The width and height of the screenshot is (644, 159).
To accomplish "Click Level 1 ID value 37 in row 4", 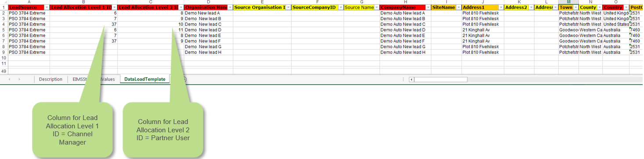I will tap(83, 25).
